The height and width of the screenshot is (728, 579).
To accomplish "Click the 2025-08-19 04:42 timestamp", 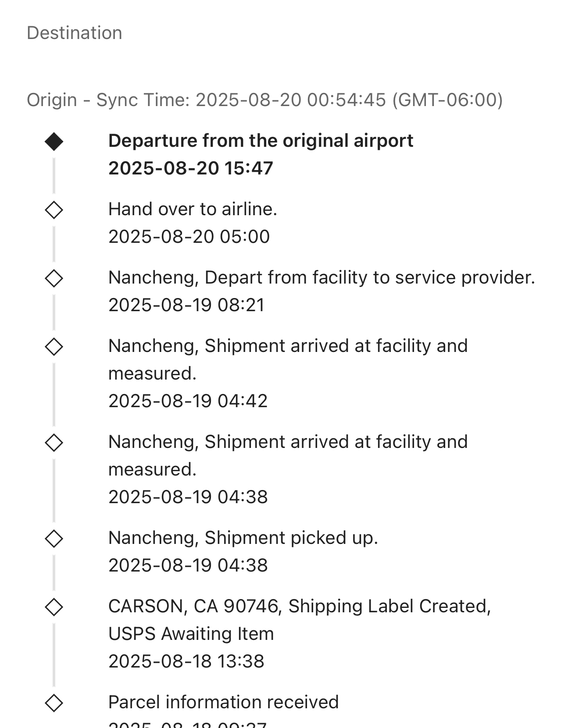I will [188, 401].
